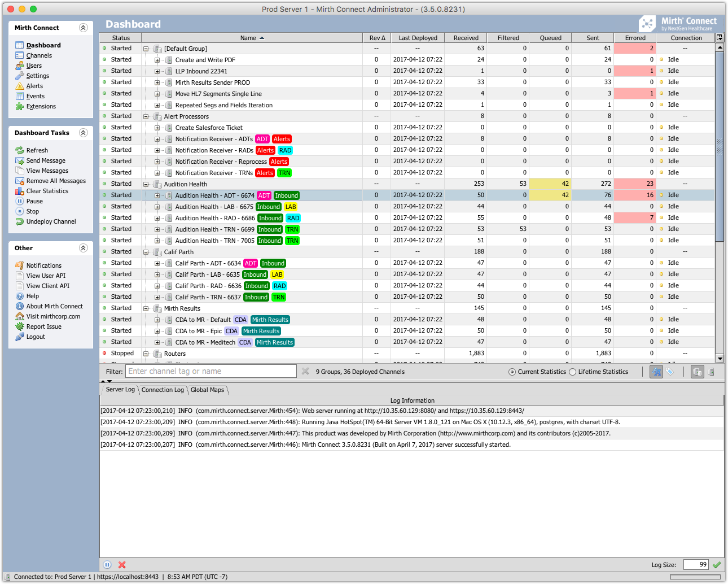This screenshot has width=728, height=584.
Task: Click the channel filter text field
Action: (211, 371)
